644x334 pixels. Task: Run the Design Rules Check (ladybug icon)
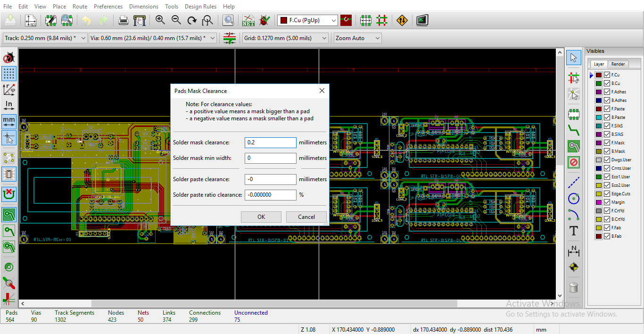(x=264, y=20)
